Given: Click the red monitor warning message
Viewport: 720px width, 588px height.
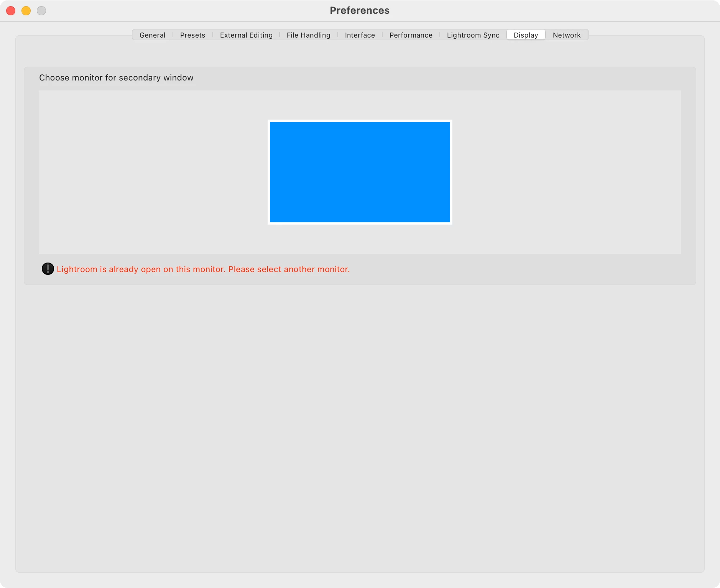Looking at the screenshot, I should (203, 269).
